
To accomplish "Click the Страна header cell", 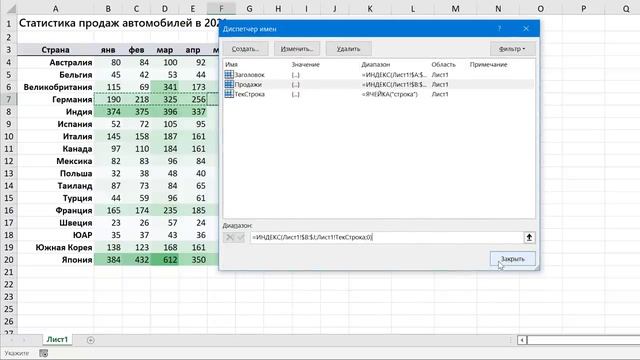I will coord(56,50).
